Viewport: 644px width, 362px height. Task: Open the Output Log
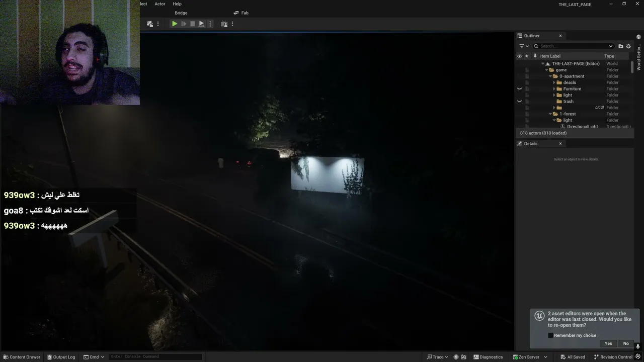coord(61,357)
